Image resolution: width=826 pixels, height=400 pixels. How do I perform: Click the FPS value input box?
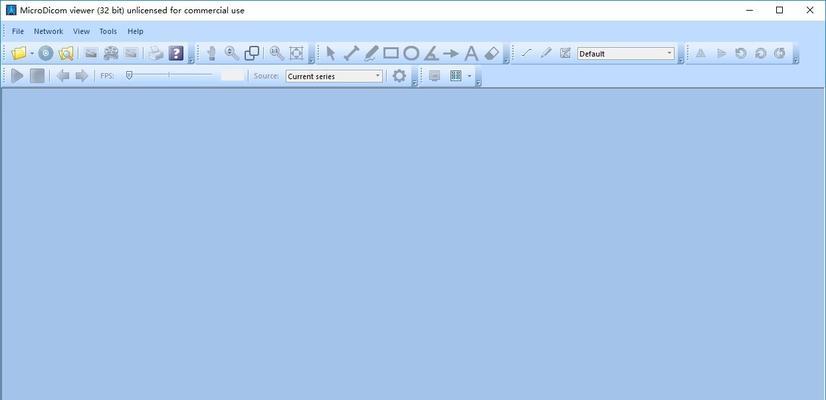(233, 76)
